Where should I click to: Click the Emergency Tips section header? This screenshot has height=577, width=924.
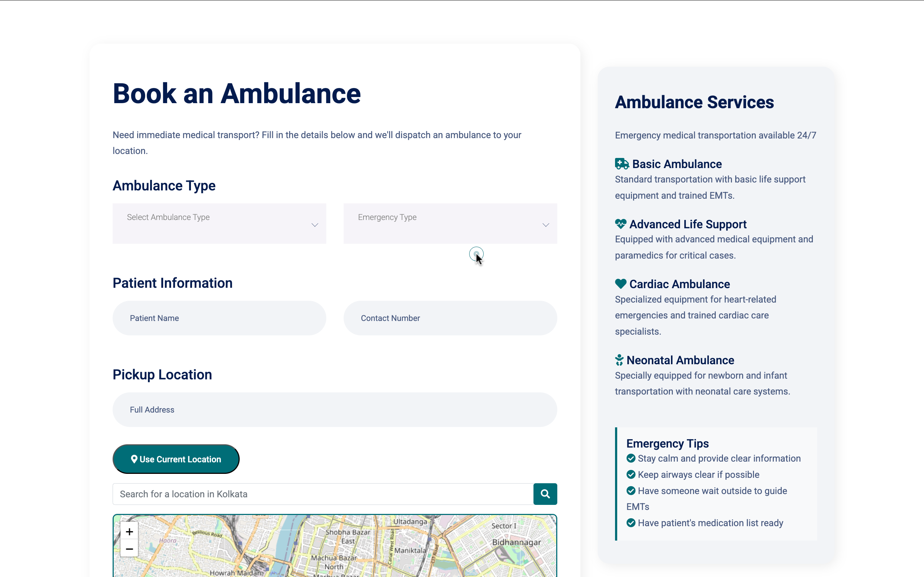pyautogui.click(x=667, y=444)
